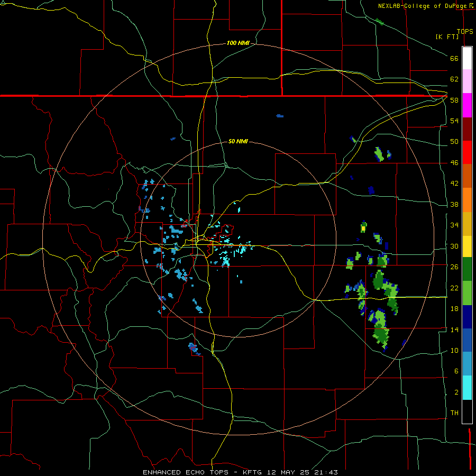The height and width of the screenshot is (476, 476).
Task: Click the '62' legend value
Action: [454, 79]
